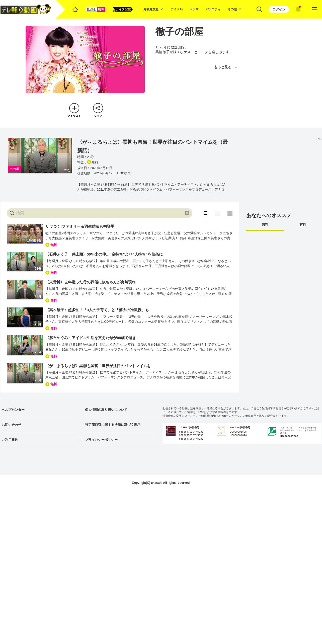Click 無料 badge on 麻丘めぐみ episode
The height and width of the screenshot is (644, 322).
click(x=51, y=356)
